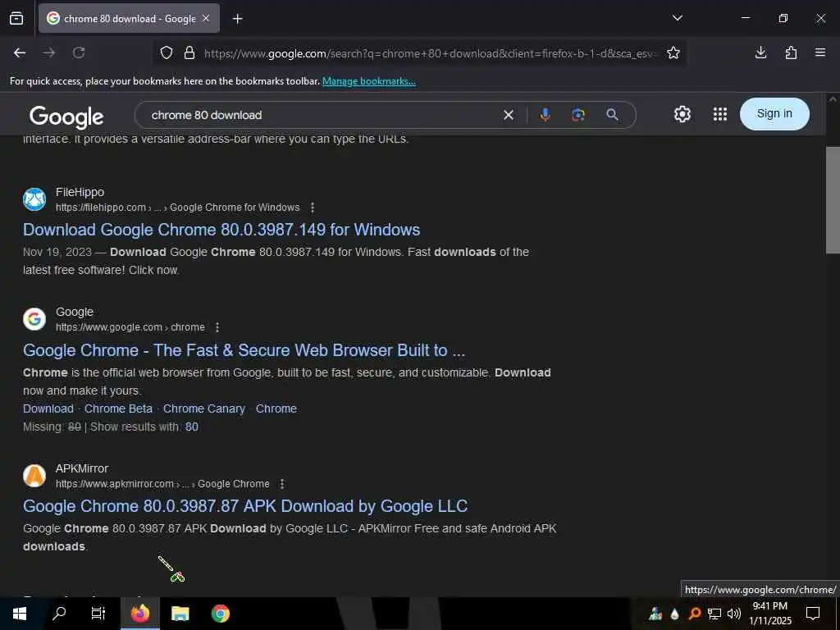Click APKMirror site name text
The image size is (840, 630).
tap(82, 468)
